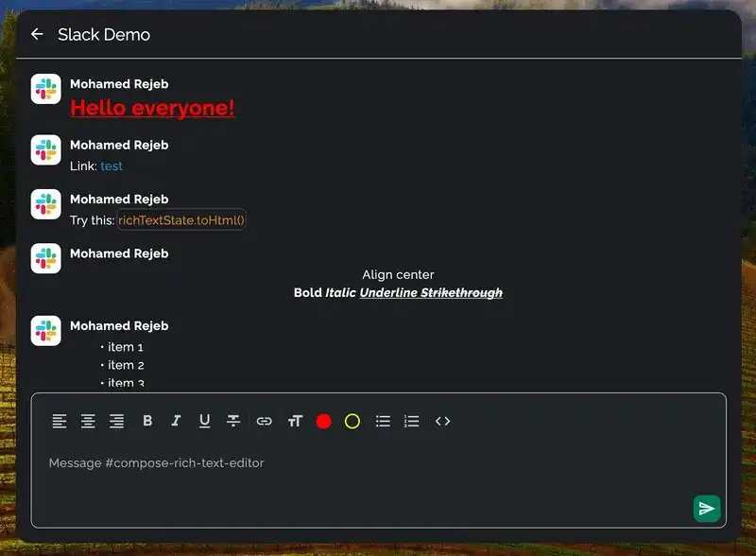756x556 pixels.
Task: Click the 'test' hyperlink in the message
Action: tap(112, 166)
